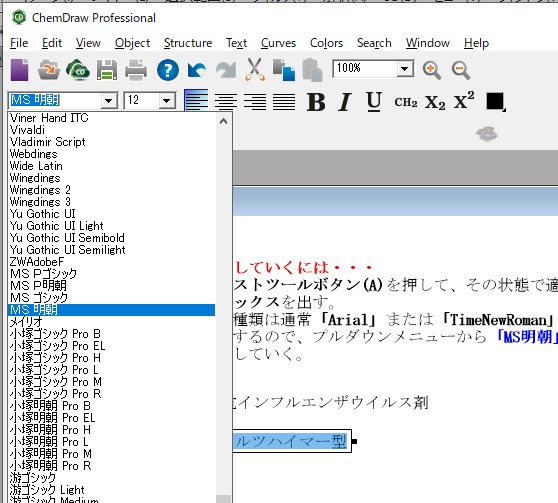
Task: Open the Text menu
Action: [x=236, y=43]
